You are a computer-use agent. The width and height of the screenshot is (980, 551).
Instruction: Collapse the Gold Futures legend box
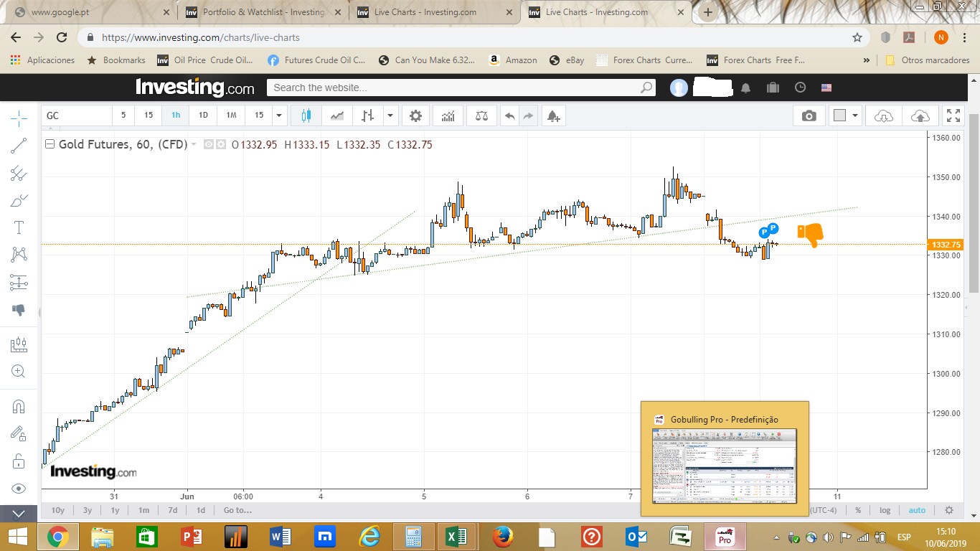50,144
